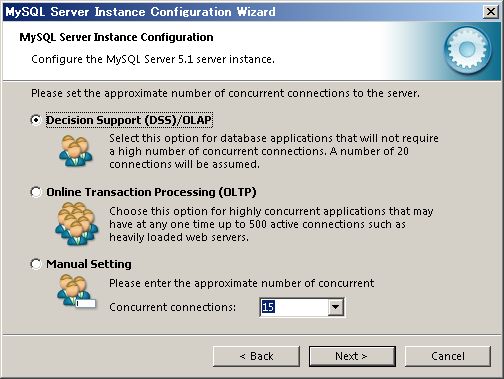This screenshot has height=379, width=504.
Task: Select Online Transaction Processing (OLTP) option
Action: [x=36, y=192]
